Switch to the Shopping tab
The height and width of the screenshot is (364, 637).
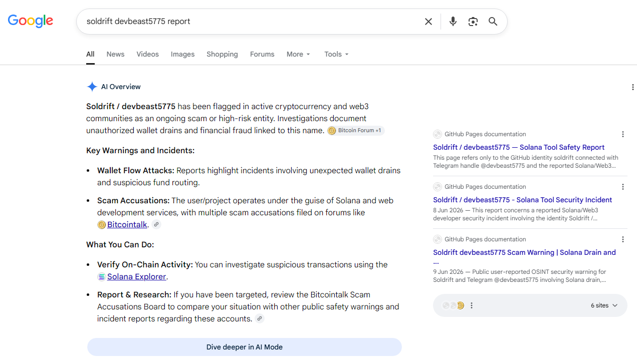tap(222, 54)
